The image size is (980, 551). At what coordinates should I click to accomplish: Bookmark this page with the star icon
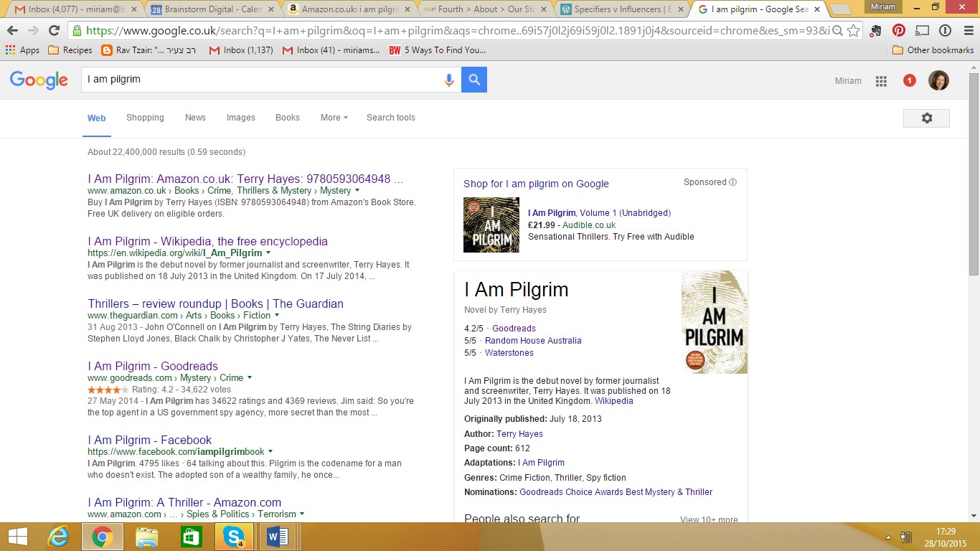pyautogui.click(x=853, y=31)
